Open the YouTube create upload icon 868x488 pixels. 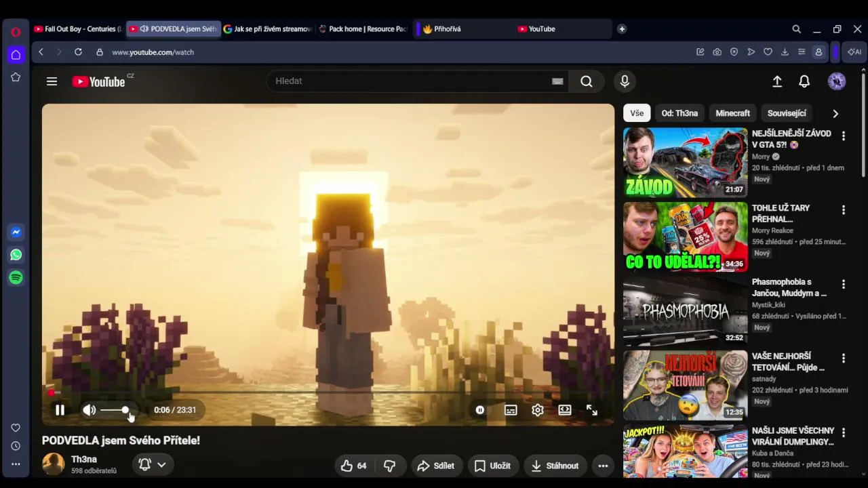coord(777,81)
